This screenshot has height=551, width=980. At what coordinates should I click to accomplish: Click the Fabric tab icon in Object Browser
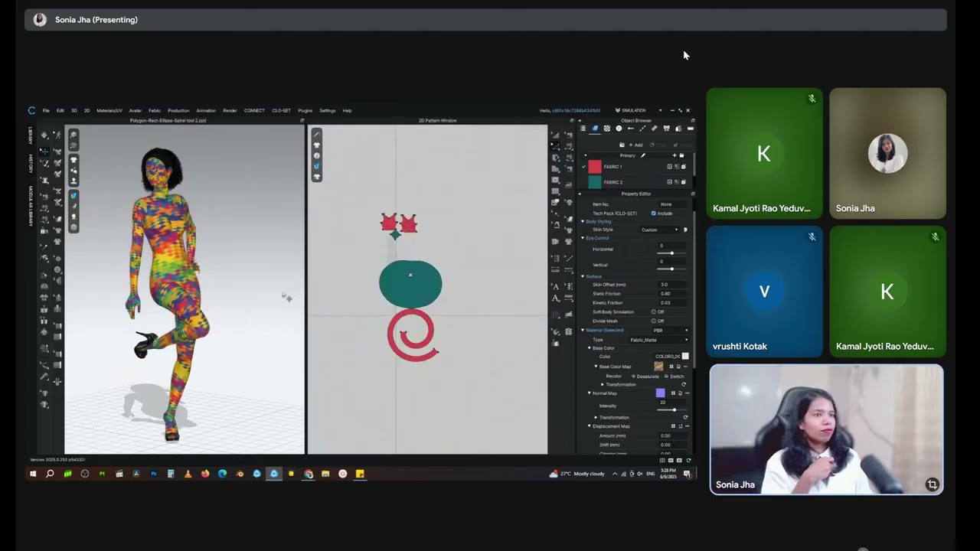pos(595,128)
